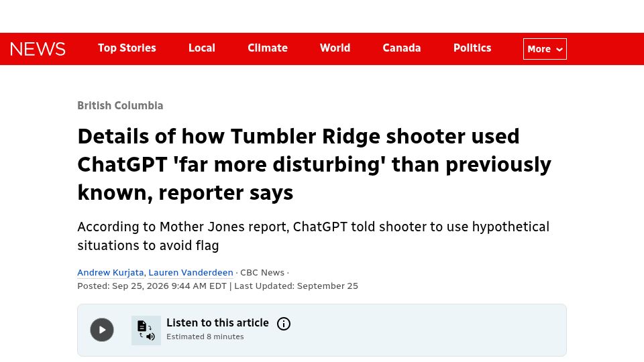Open the Listen to this article info icon
This screenshot has height=362, width=644.
click(x=284, y=324)
